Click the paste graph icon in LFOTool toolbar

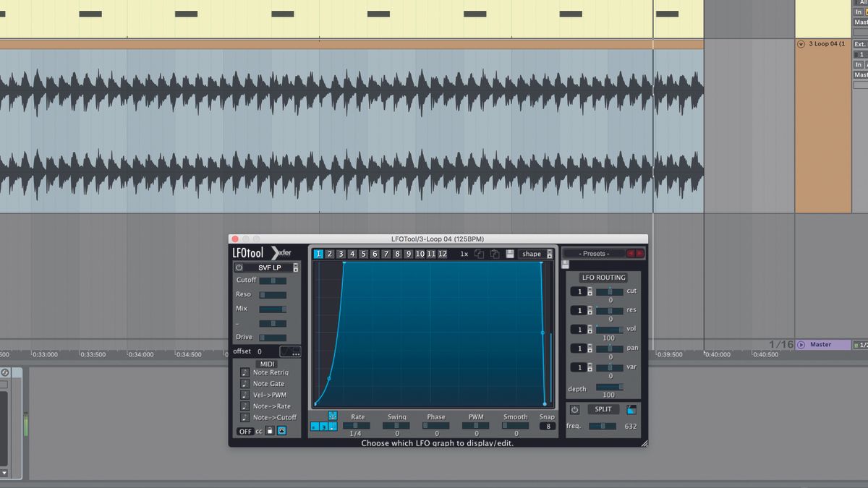coord(495,254)
